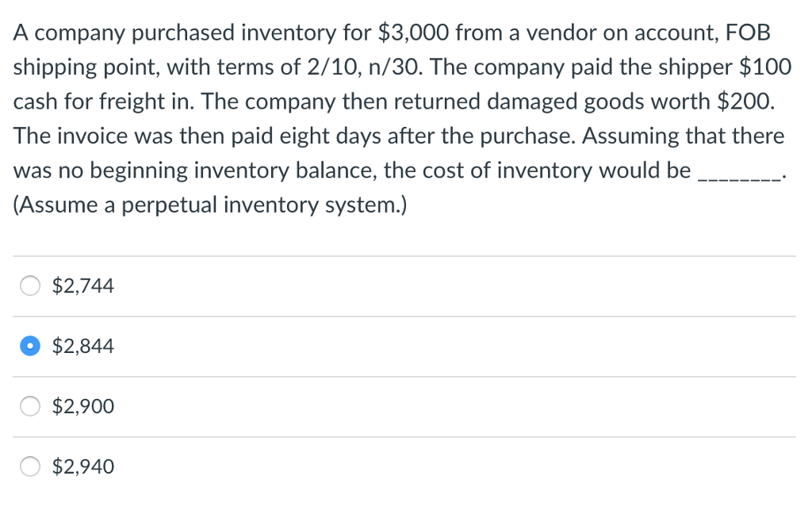Choose the $2,900 radio option
The width and height of the screenshot is (812, 518).
pyautogui.click(x=30, y=407)
